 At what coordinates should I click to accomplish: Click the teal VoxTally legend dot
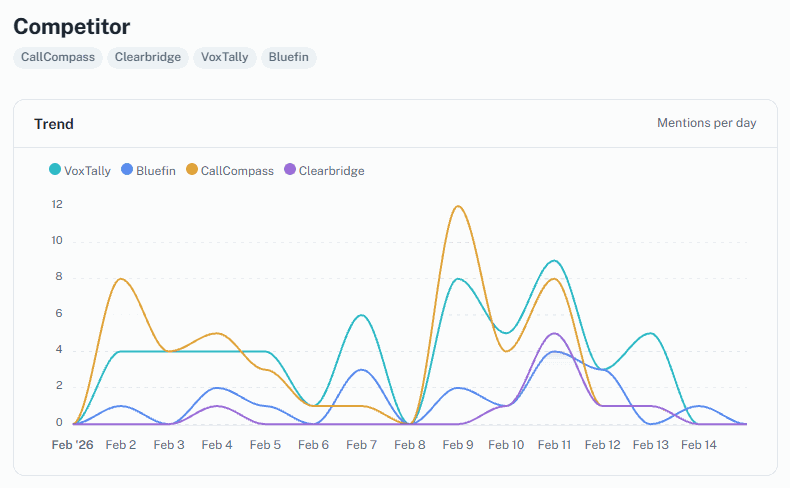(x=55, y=170)
